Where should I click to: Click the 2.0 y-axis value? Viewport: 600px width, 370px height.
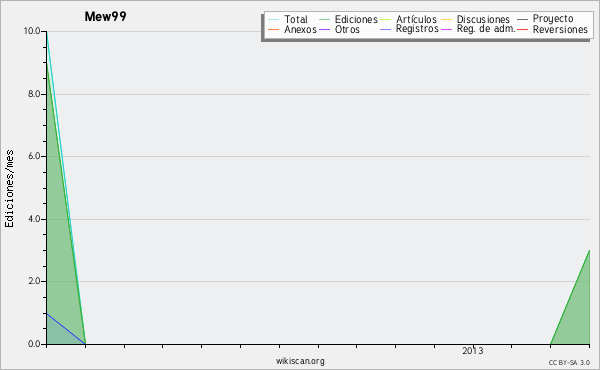(x=34, y=281)
